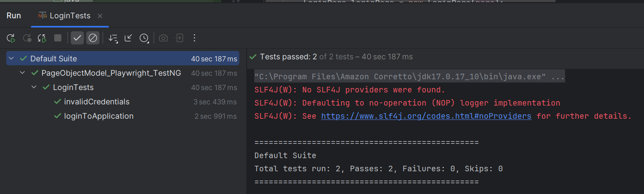Open the more options vertical dots
Image resolution: width=644 pixels, height=194 pixels.
194,38
